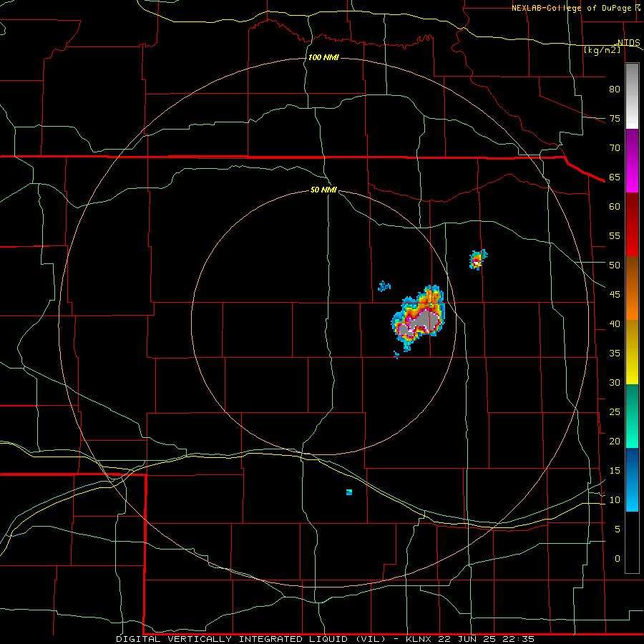Click the 5 value on color scale
644x644 pixels.
[x=617, y=529]
